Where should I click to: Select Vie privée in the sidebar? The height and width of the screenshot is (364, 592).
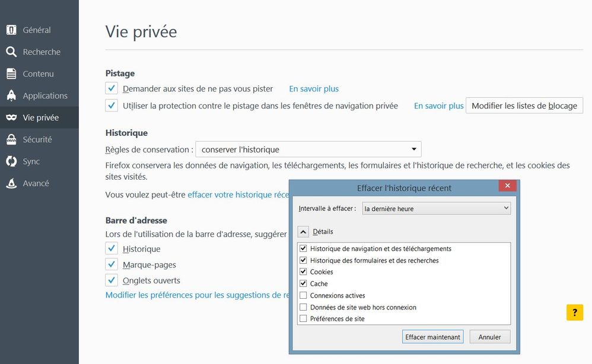39,118
